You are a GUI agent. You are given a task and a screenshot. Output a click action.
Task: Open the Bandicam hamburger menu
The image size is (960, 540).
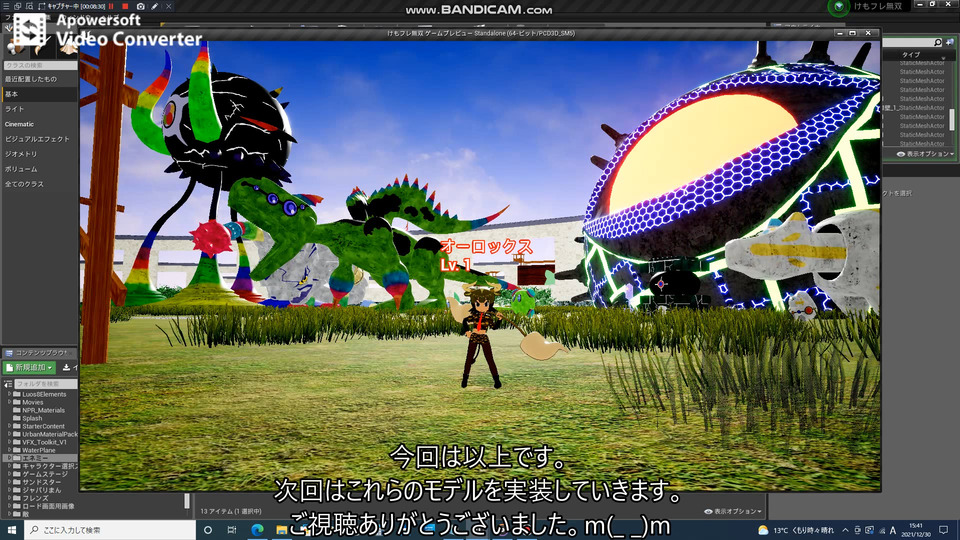(6, 6)
